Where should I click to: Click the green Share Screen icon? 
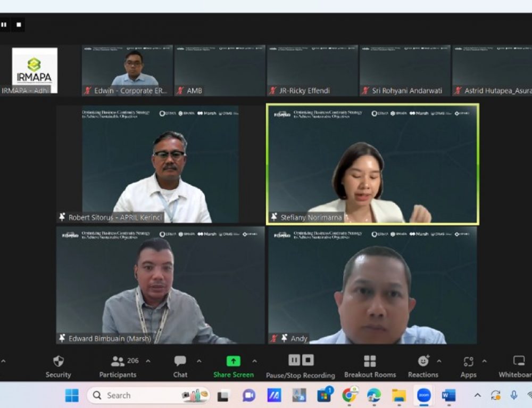(234, 361)
